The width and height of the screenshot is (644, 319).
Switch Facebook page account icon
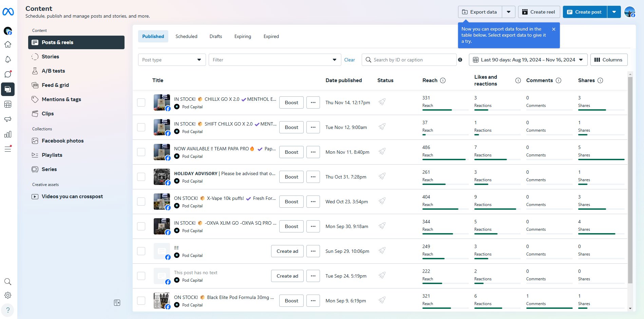click(8, 31)
